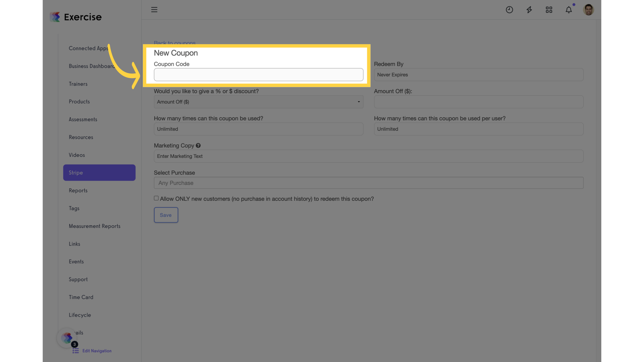Open the clock history icon
The width and height of the screenshot is (644, 362).
pyautogui.click(x=509, y=10)
